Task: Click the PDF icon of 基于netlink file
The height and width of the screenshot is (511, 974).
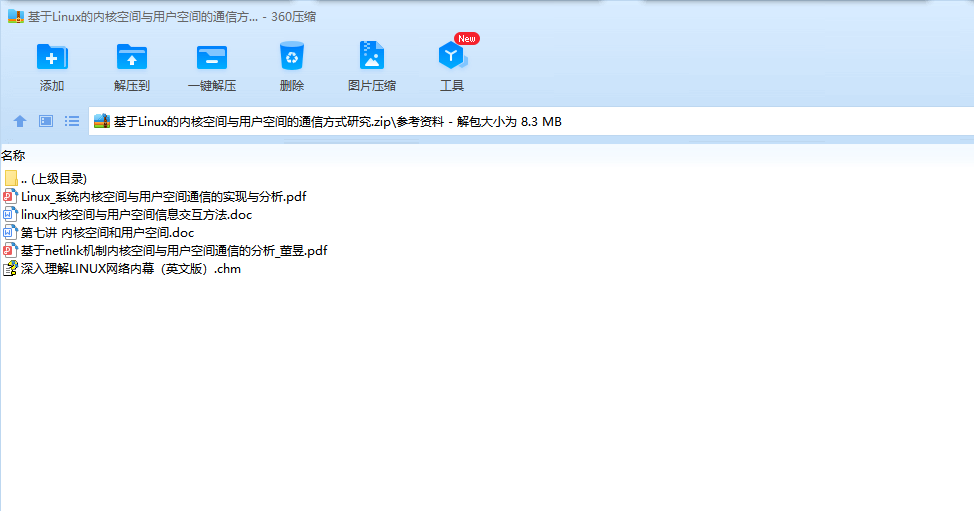Action: tap(10, 251)
